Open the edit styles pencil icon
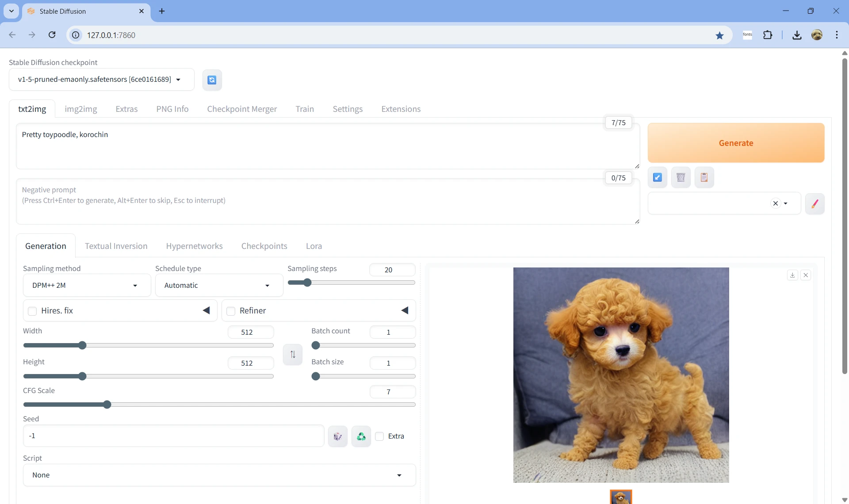 (815, 204)
